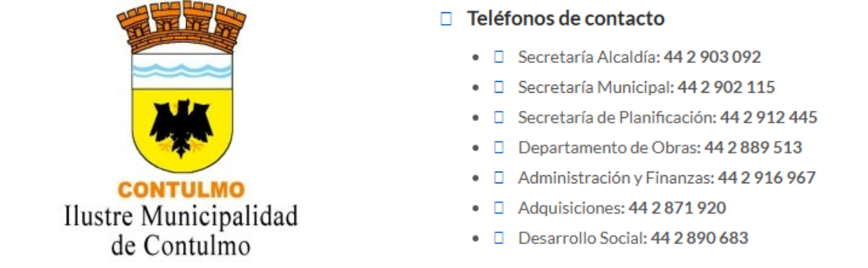Select the icon beside Desarrollo Social

[x=498, y=238]
